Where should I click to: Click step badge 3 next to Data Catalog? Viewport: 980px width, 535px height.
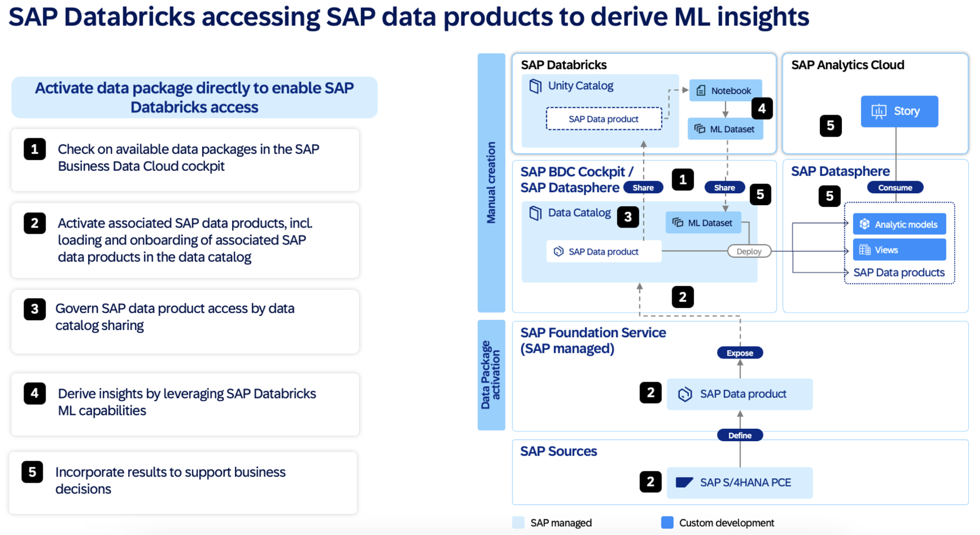(629, 217)
